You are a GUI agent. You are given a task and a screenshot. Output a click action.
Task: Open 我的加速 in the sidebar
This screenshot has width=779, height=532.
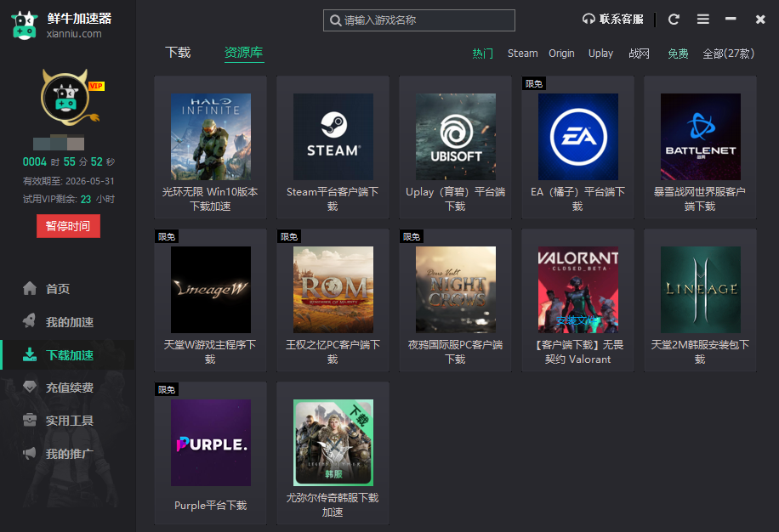tap(70, 322)
